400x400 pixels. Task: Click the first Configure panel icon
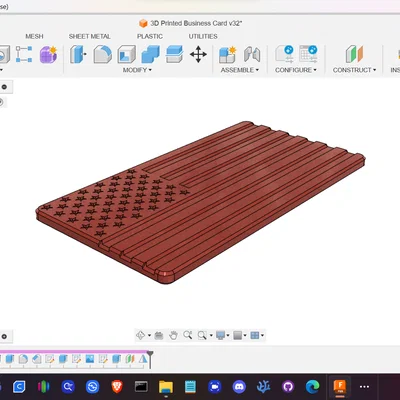[284, 54]
